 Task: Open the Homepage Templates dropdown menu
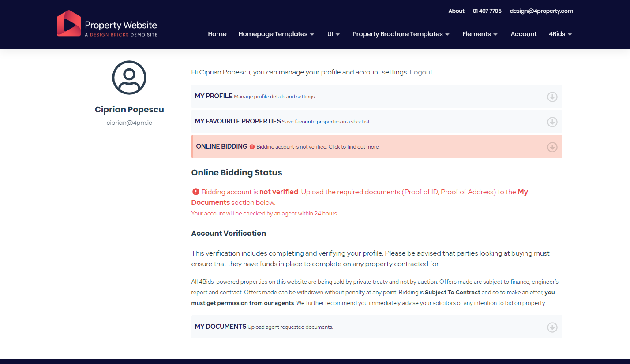point(276,34)
